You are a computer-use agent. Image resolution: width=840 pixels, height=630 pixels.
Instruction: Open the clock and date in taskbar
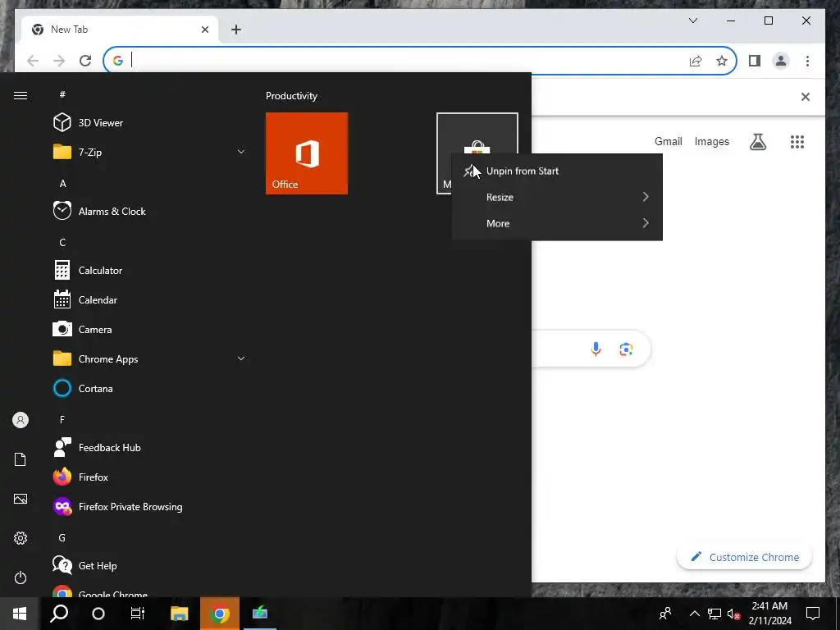pyautogui.click(x=769, y=614)
